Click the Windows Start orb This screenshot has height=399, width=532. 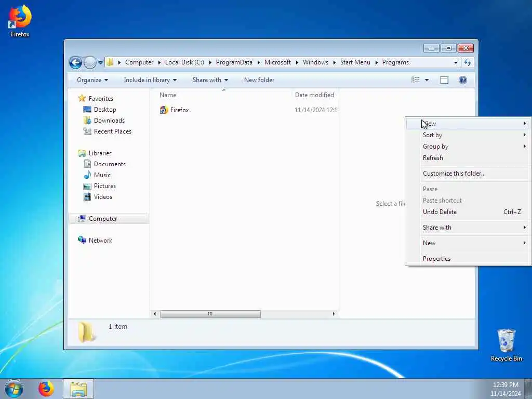(x=14, y=389)
